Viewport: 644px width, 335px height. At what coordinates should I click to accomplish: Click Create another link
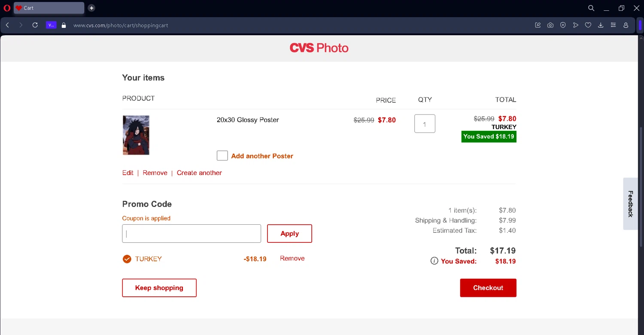click(x=199, y=173)
